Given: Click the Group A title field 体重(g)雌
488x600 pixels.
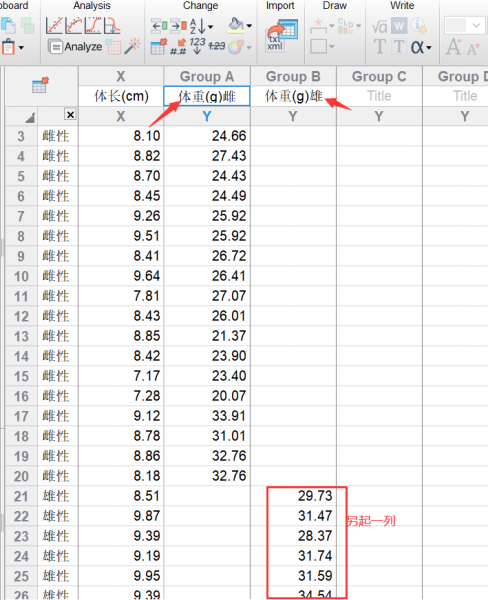Looking at the screenshot, I should tap(207, 96).
